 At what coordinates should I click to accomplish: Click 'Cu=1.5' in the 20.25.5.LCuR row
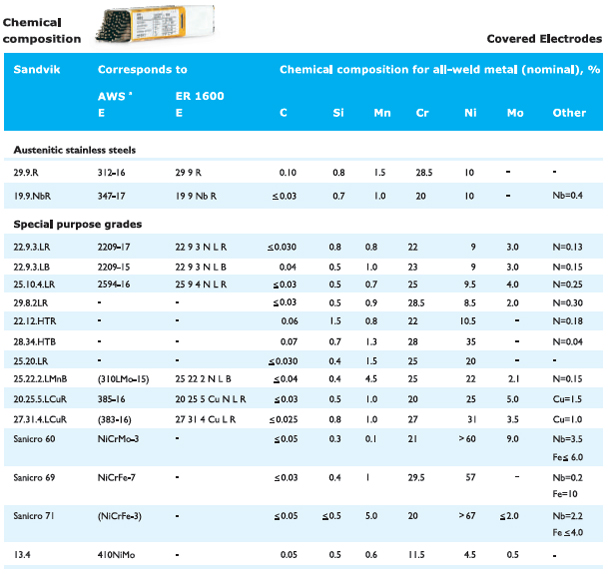(567, 399)
